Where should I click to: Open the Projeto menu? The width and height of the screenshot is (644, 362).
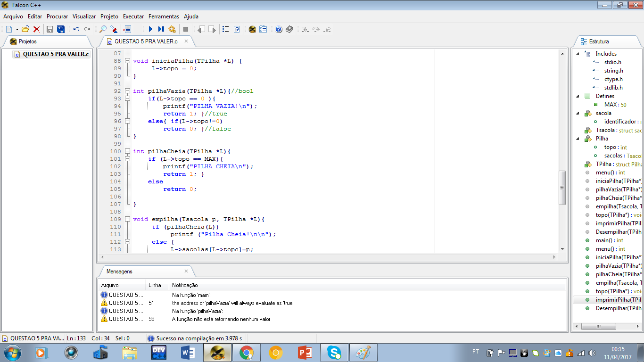(x=109, y=16)
